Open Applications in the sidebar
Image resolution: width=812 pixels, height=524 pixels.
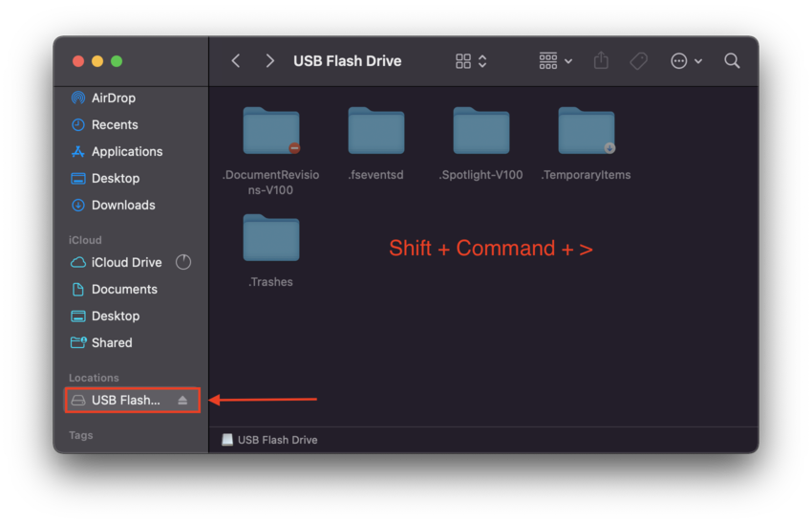(132, 152)
